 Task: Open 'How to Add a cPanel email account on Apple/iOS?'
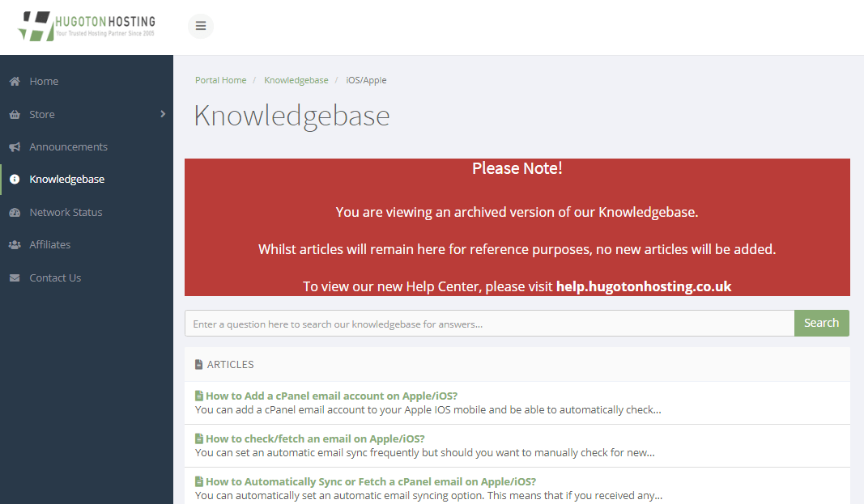point(332,396)
